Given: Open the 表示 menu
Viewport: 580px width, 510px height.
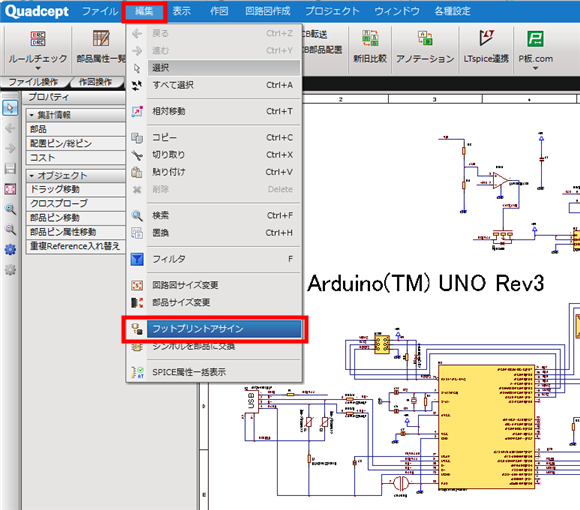Looking at the screenshot, I should click(182, 11).
